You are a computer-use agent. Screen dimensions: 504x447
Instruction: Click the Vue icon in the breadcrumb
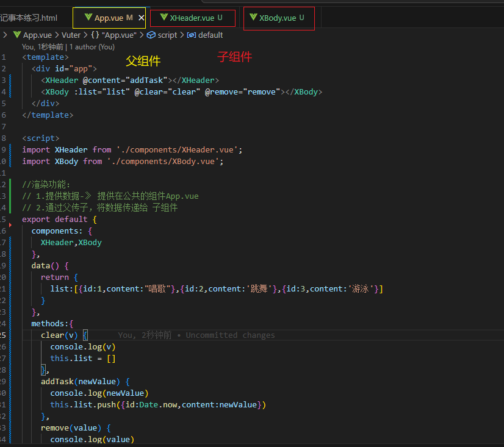[x=17, y=35]
